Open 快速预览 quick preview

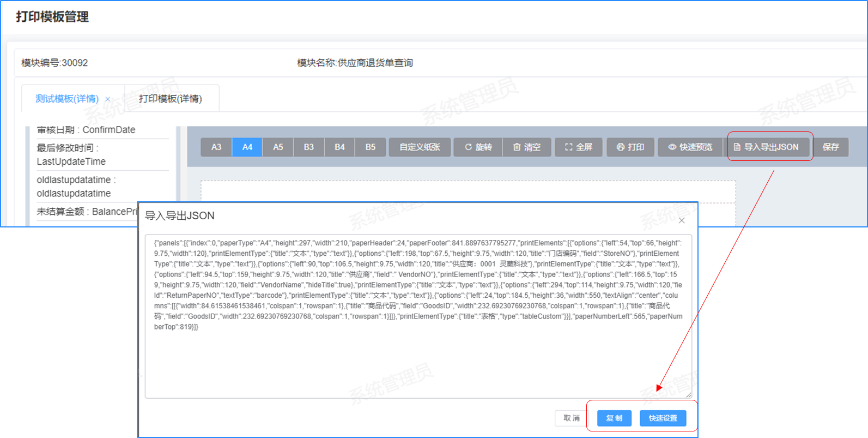point(690,147)
